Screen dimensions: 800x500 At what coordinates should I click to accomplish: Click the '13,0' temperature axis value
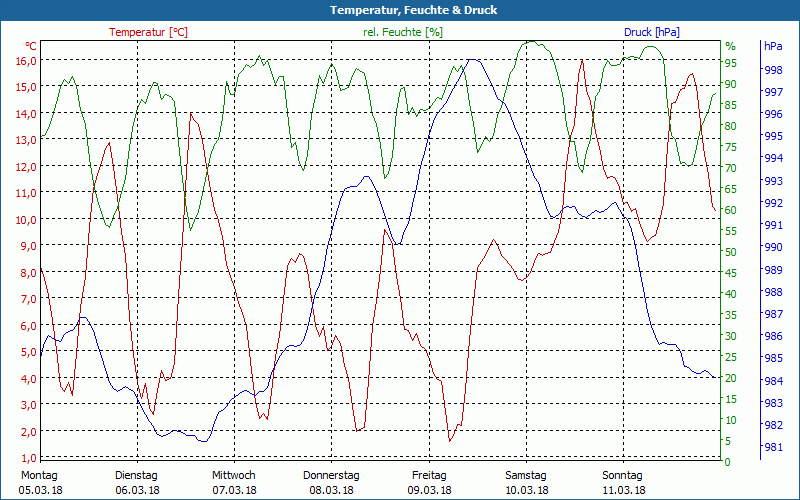point(26,140)
